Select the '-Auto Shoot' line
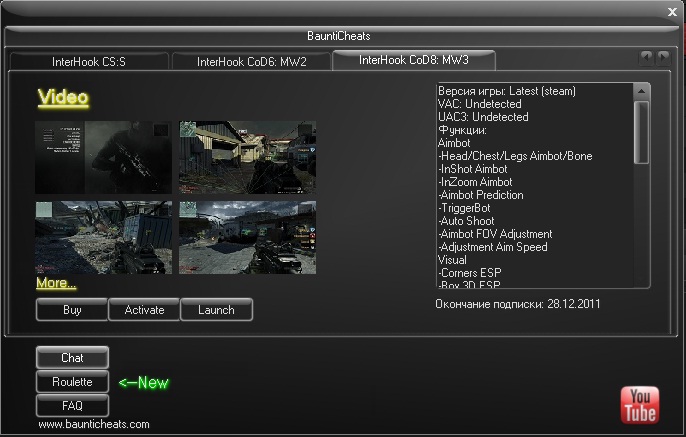686x437 pixels. tap(466, 221)
